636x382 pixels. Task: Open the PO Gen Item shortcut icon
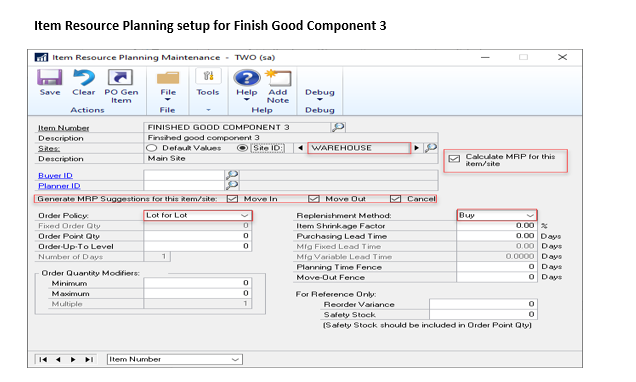pyautogui.click(x=120, y=77)
